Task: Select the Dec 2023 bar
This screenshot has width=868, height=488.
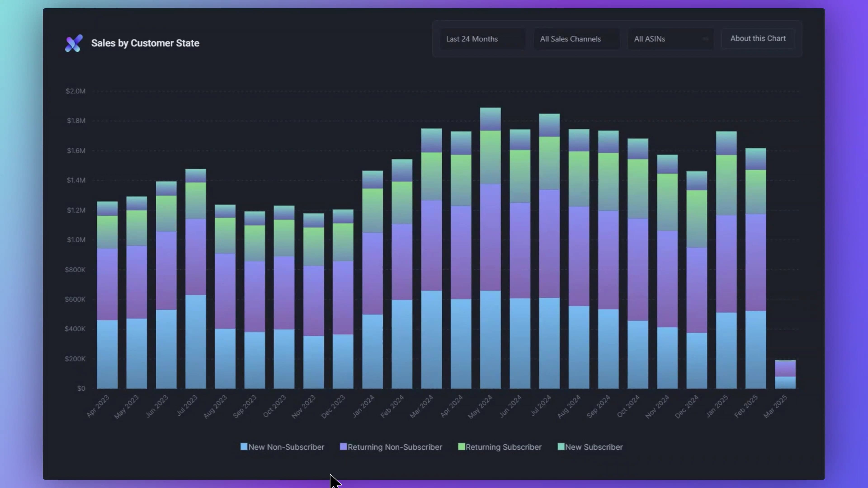Action: 343,299
